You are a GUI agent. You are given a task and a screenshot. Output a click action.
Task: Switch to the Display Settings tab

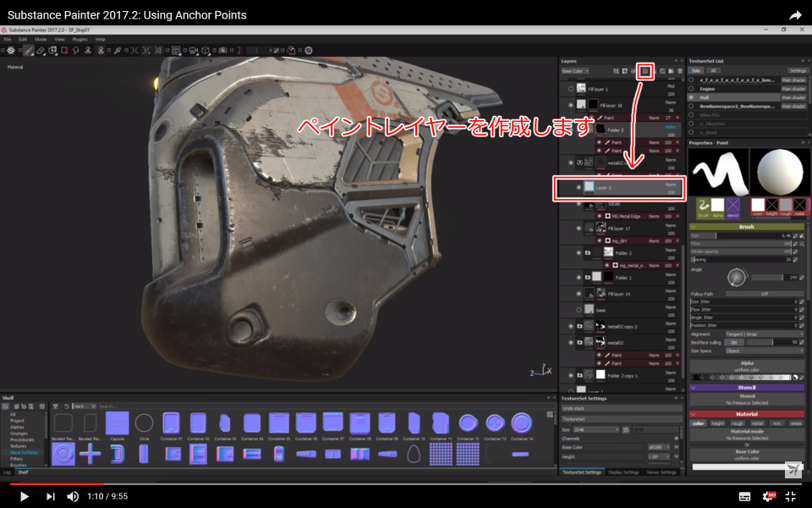click(x=623, y=472)
